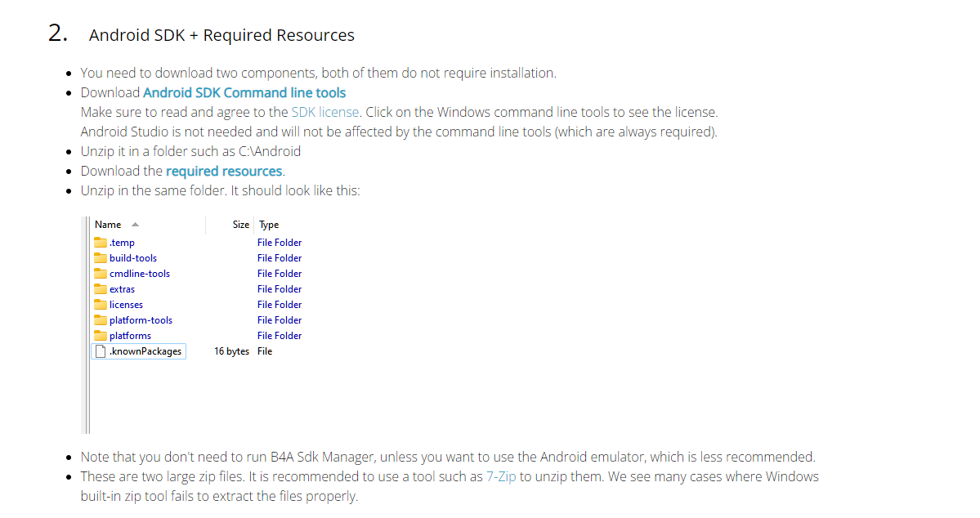Click the Android SDK + Required Resources heading
The image size is (980, 518).
point(222,36)
